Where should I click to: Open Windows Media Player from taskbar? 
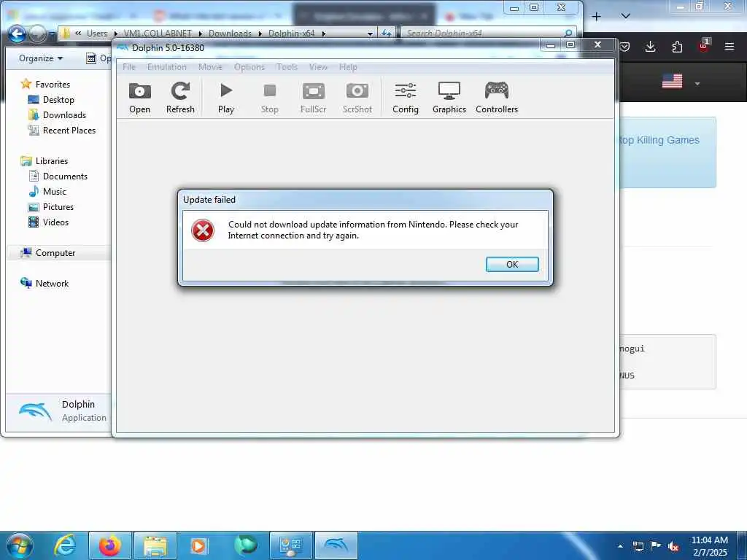click(x=198, y=545)
